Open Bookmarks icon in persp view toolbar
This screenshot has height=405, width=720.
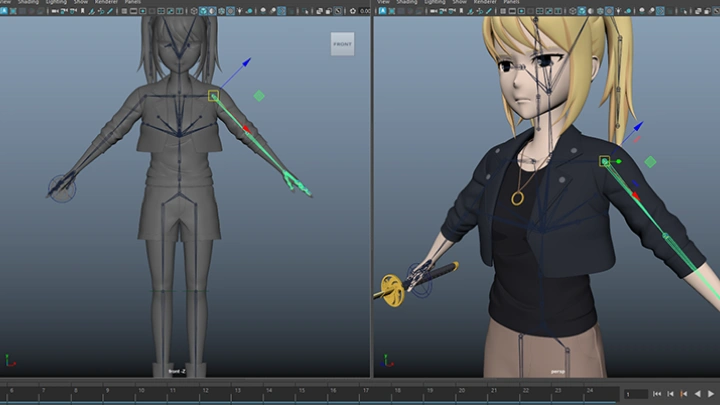point(461,11)
